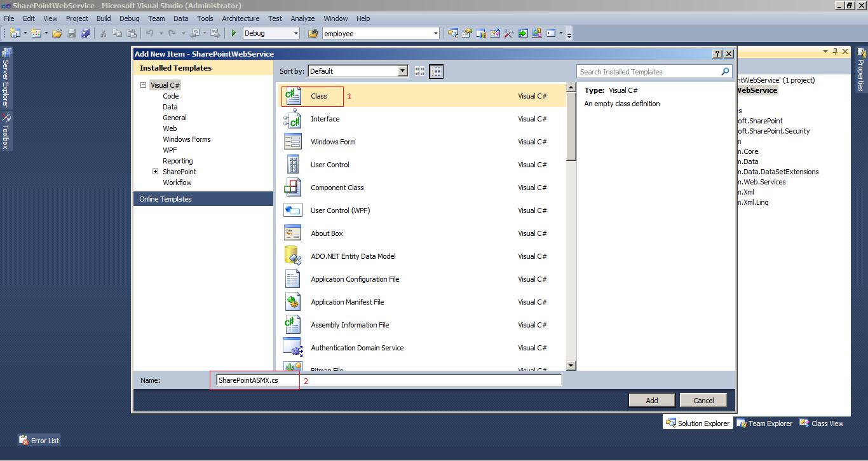Open Server Explorer from the left sidebar
The height and width of the screenshot is (461, 868).
[x=8, y=78]
